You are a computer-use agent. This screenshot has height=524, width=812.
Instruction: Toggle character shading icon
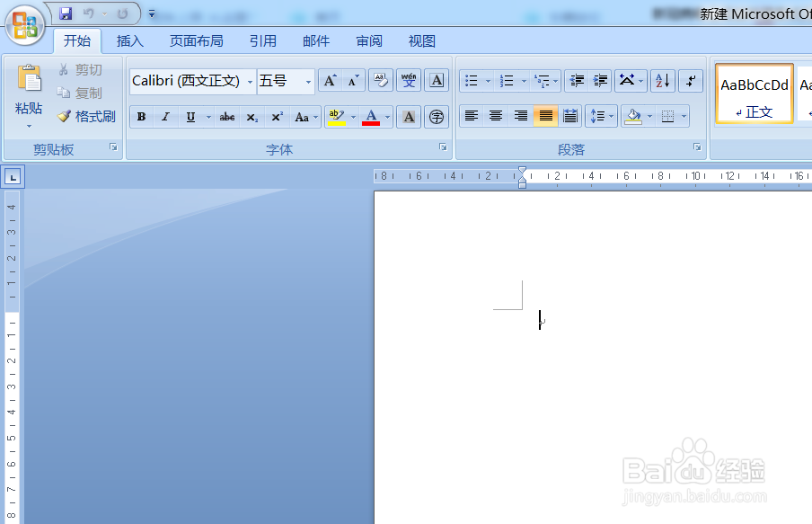point(409,117)
